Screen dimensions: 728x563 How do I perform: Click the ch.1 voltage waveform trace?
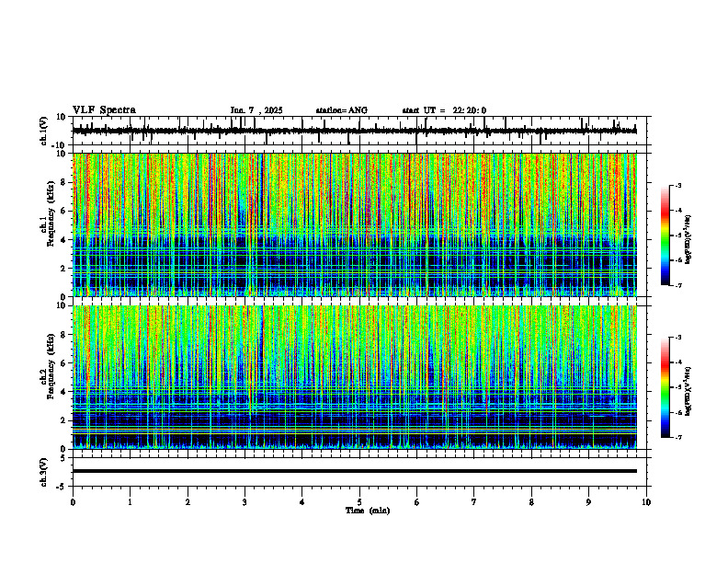click(354, 131)
